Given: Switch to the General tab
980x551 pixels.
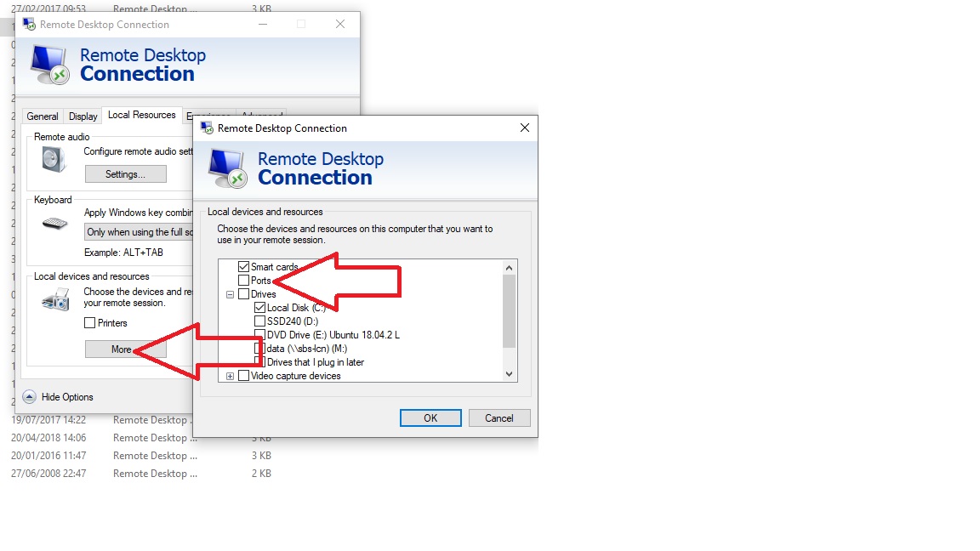Looking at the screenshot, I should pyautogui.click(x=43, y=116).
